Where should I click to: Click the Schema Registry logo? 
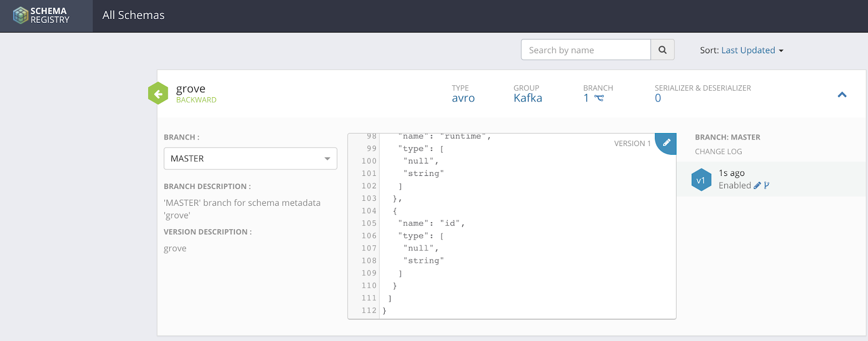pyautogui.click(x=42, y=15)
